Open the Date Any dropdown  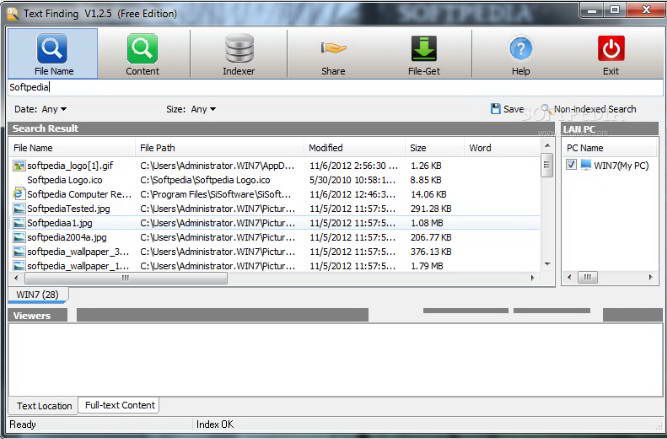point(54,109)
